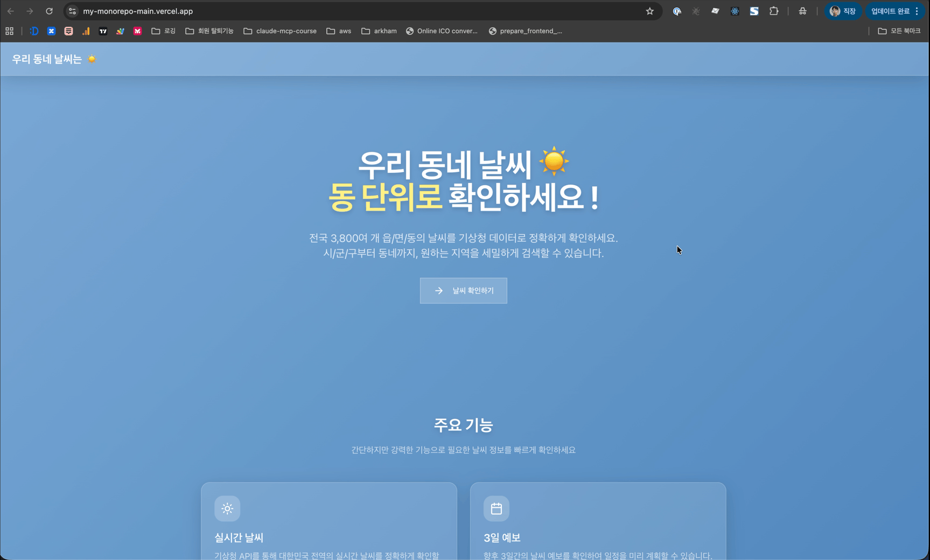The height and width of the screenshot is (560, 930).
Task: Bookmark the page via the star icon
Action: pyautogui.click(x=650, y=11)
